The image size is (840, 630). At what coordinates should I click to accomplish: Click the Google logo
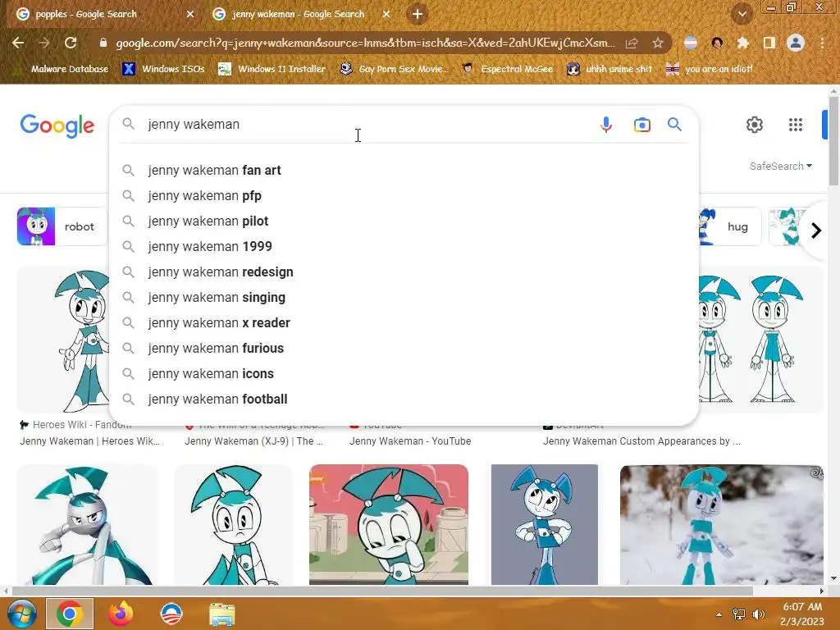point(57,126)
